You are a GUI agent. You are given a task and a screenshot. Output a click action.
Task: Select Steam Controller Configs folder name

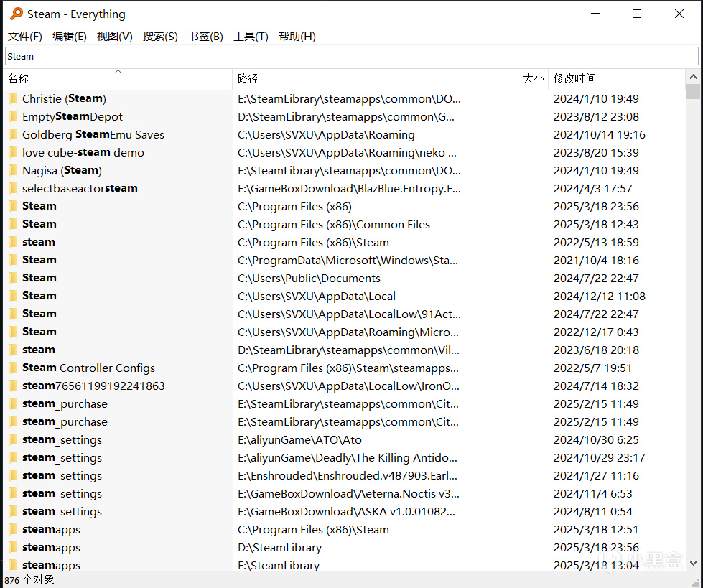88,368
